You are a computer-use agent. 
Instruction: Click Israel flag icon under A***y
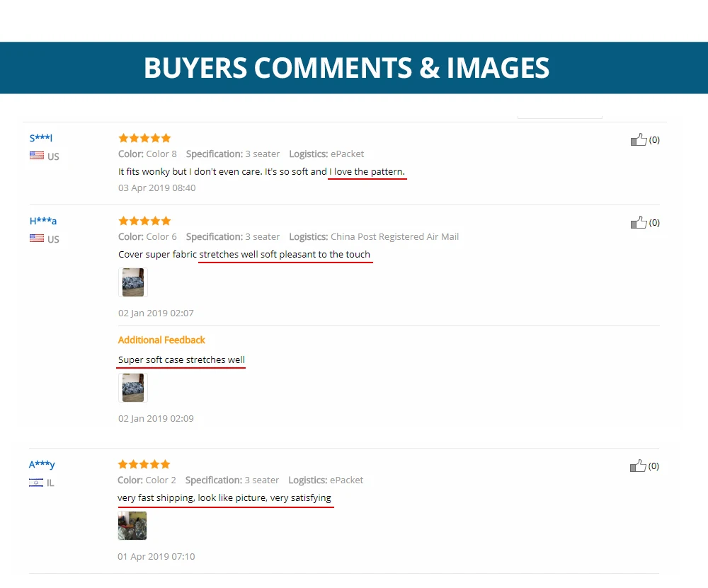click(36, 483)
